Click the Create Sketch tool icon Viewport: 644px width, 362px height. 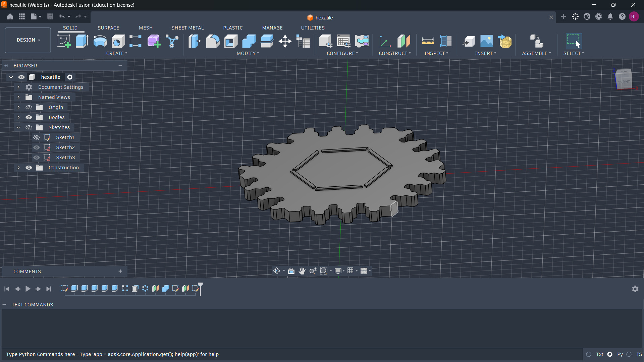pyautogui.click(x=64, y=41)
